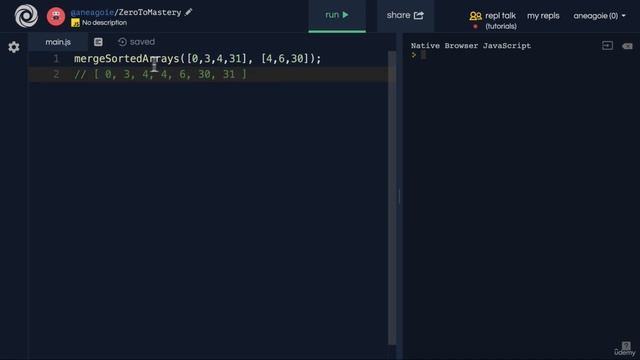Open console in new window icon

pos(607,46)
